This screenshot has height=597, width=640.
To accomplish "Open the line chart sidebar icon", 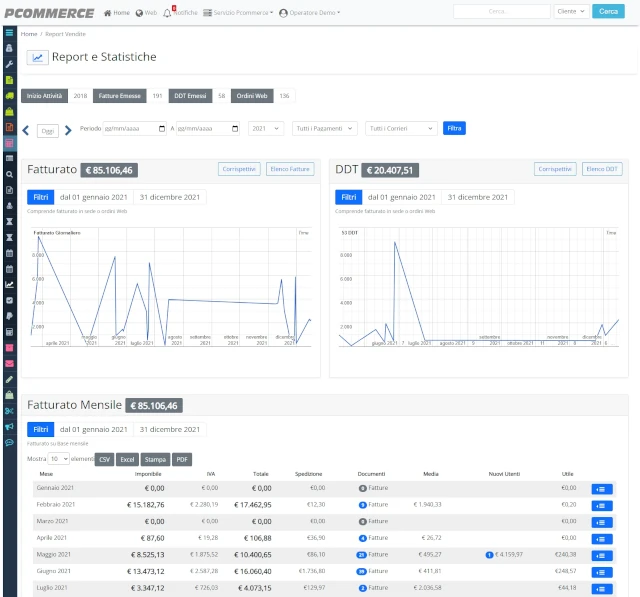I will [9, 285].
